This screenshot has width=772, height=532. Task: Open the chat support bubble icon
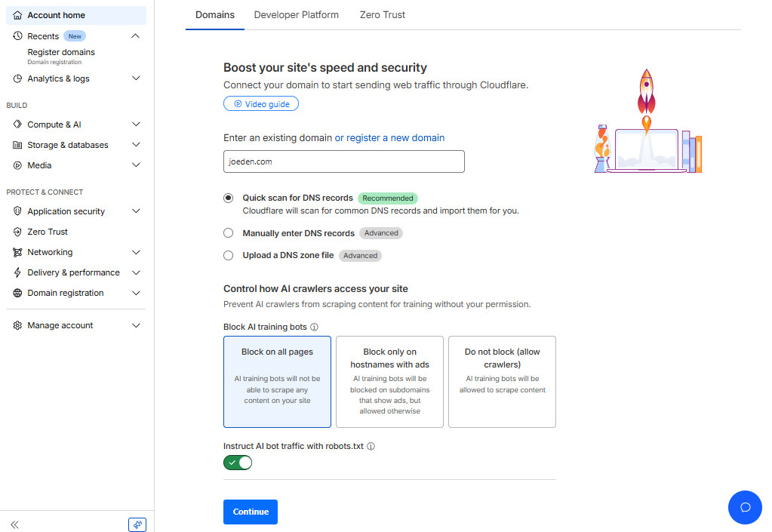coord(745,507)
